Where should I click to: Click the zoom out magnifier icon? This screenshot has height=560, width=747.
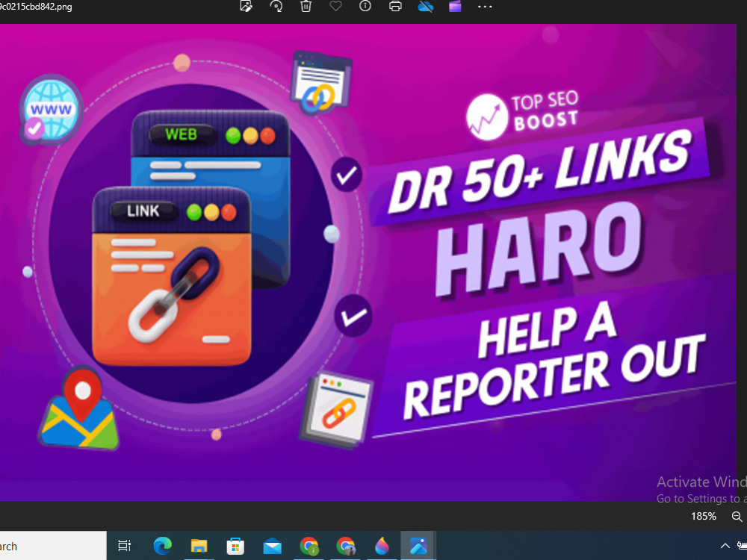(x=737, y=516)
